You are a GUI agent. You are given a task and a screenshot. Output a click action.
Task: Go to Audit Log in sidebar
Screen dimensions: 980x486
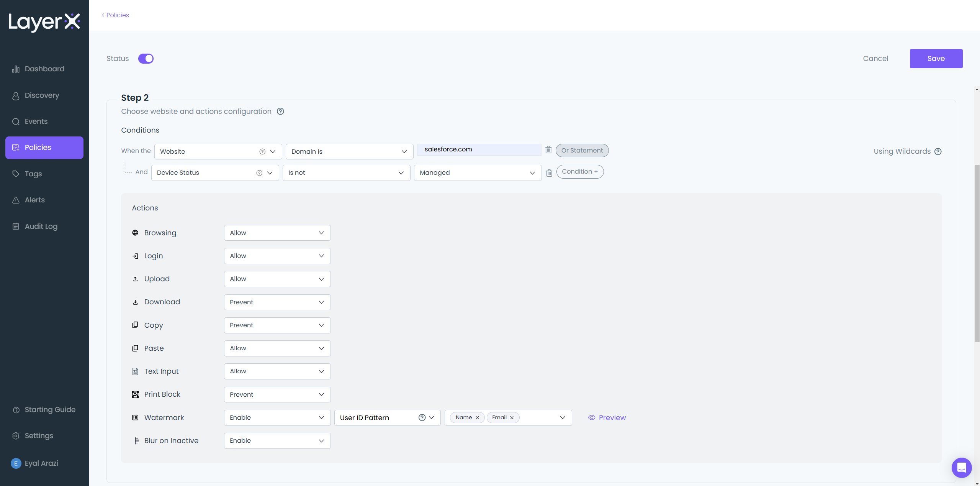point(41,227)
